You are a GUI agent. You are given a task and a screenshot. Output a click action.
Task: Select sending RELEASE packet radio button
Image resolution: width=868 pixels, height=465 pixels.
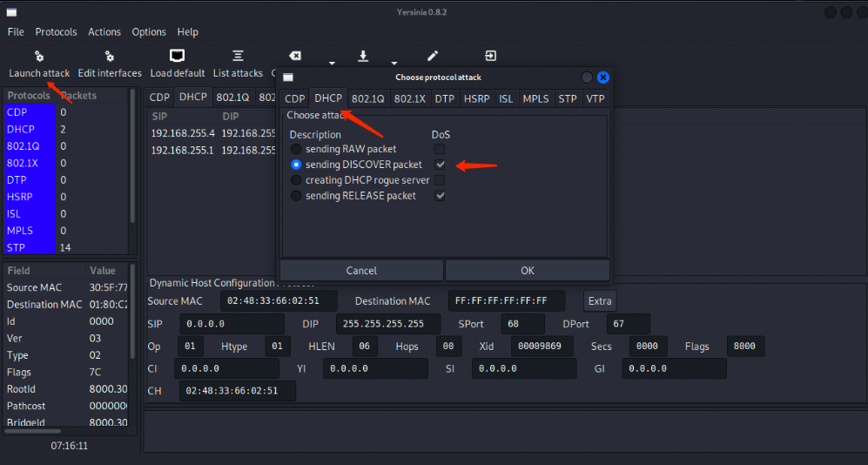pyautogui.click(x=296, y=195)
